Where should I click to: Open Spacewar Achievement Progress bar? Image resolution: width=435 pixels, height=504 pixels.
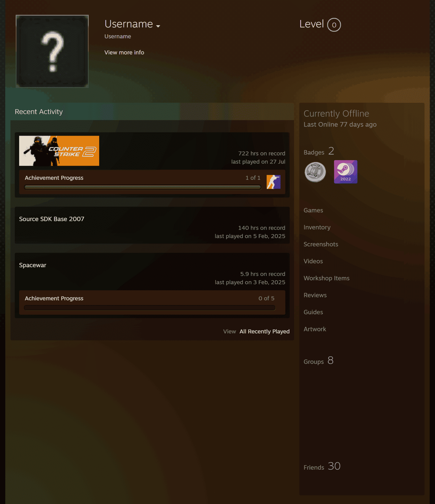point(150,308)
